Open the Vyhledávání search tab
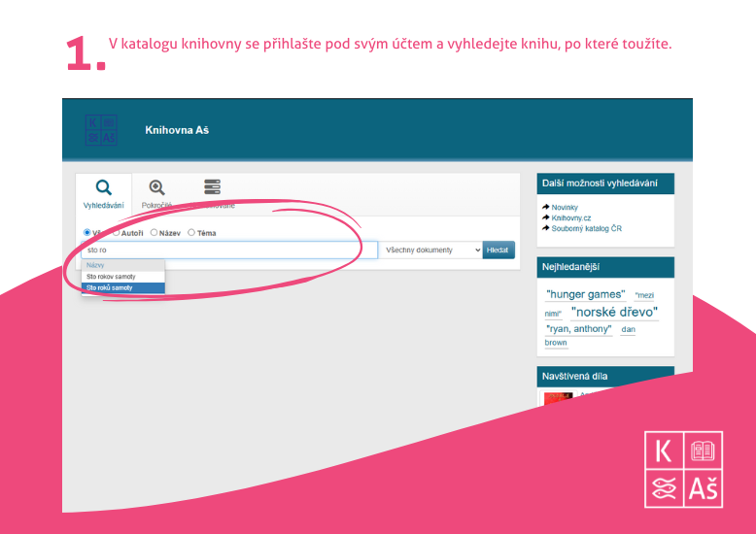The width and height of the screenshot is (756, 534). point(103,193)
